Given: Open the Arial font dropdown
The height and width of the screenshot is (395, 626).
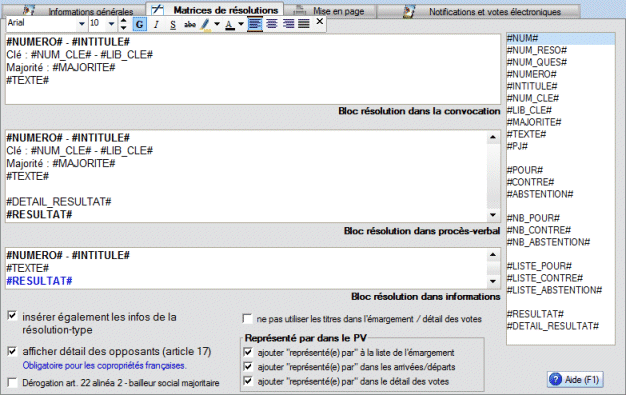Looking at the screenshot, I should click(81, 24).
